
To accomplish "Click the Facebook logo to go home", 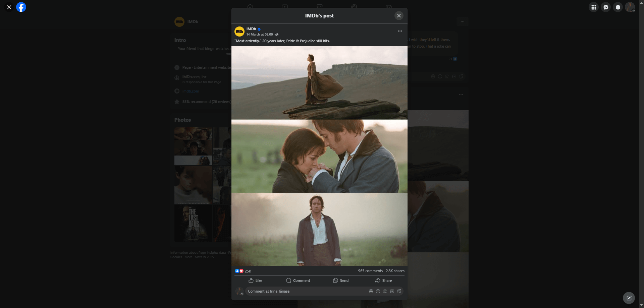I will (x=21, y=7).
